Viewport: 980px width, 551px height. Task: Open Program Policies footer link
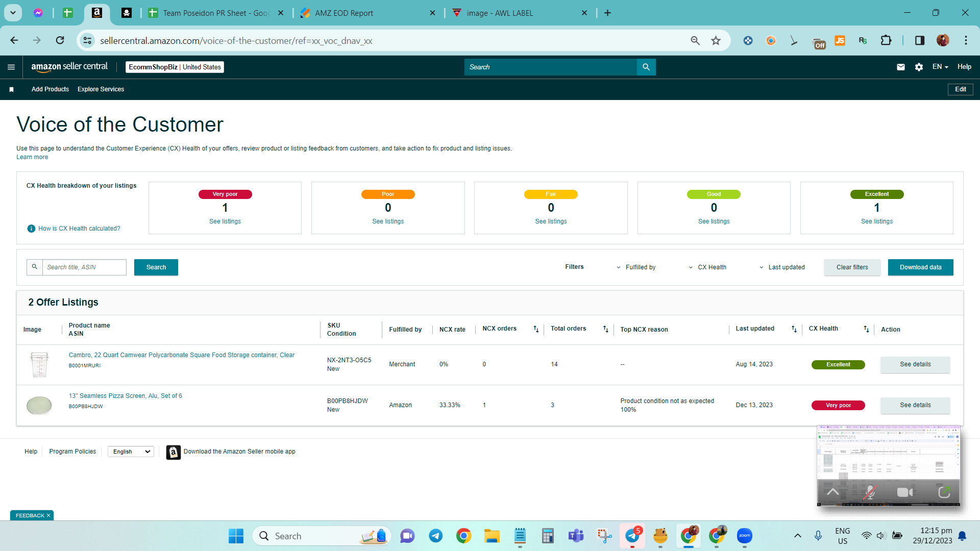click(72, 452)
